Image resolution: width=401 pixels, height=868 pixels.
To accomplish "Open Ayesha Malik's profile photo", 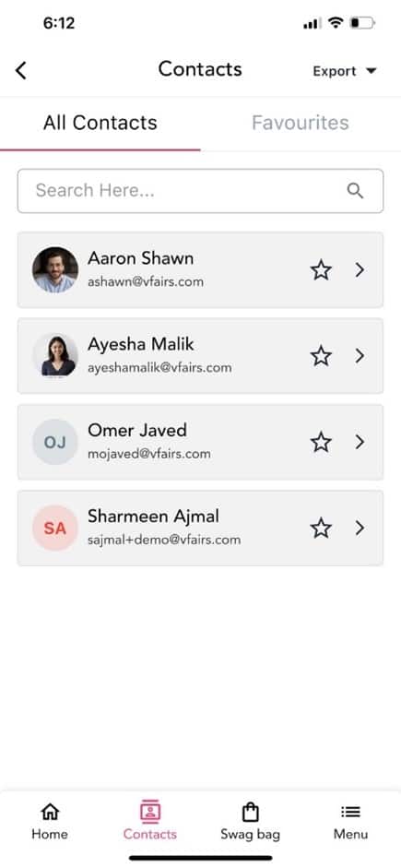I will pyautogui.click(x=54, y=355).
